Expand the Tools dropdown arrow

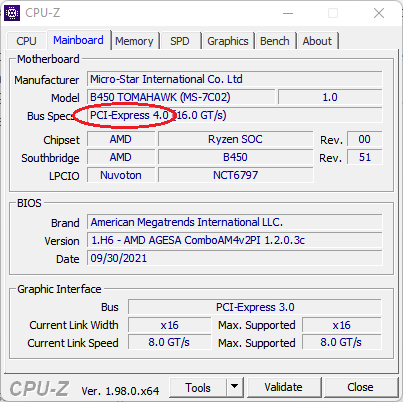click(235, 387)
